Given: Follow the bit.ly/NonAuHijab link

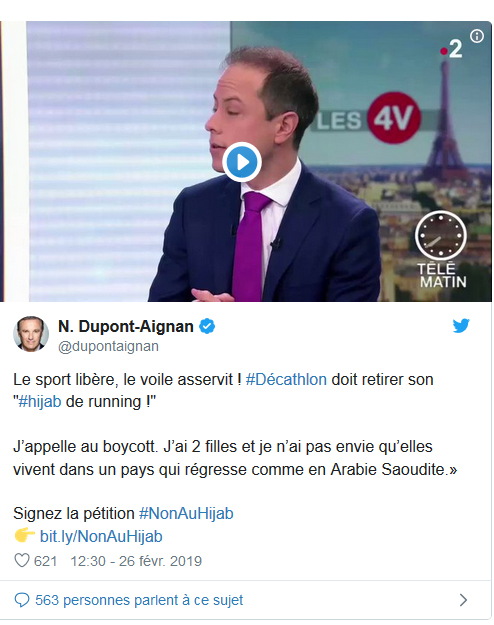Looking at the screenshot, I should click(x=101, y=537).
